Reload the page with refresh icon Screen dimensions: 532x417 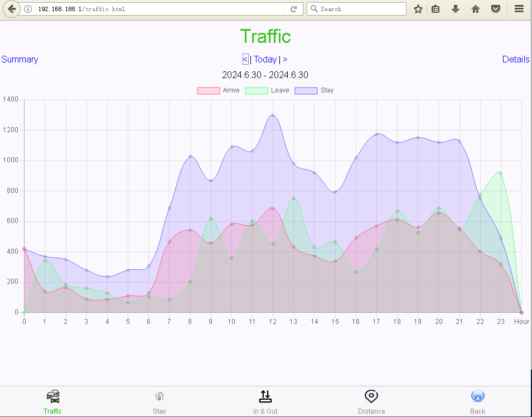click(293, 9)
